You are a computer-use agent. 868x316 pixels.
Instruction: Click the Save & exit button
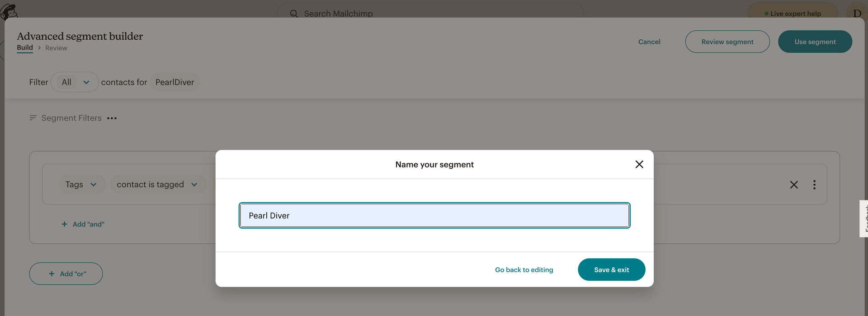click(611, 270)
